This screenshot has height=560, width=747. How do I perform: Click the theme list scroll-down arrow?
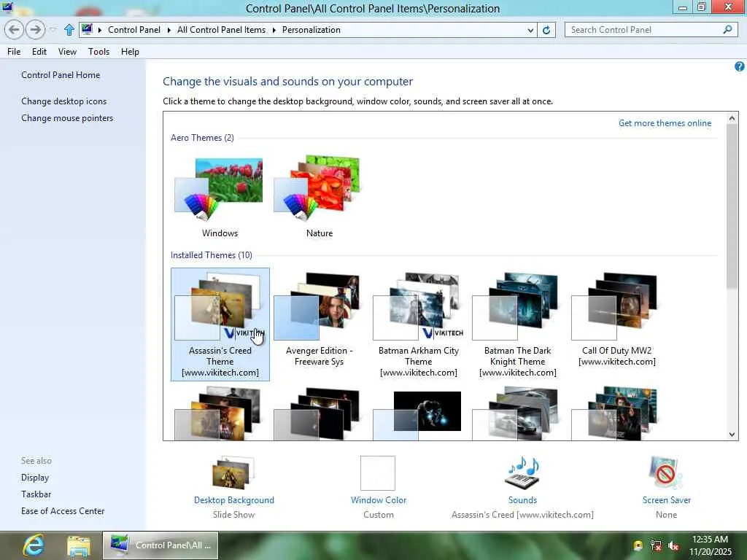coord(732,434)
